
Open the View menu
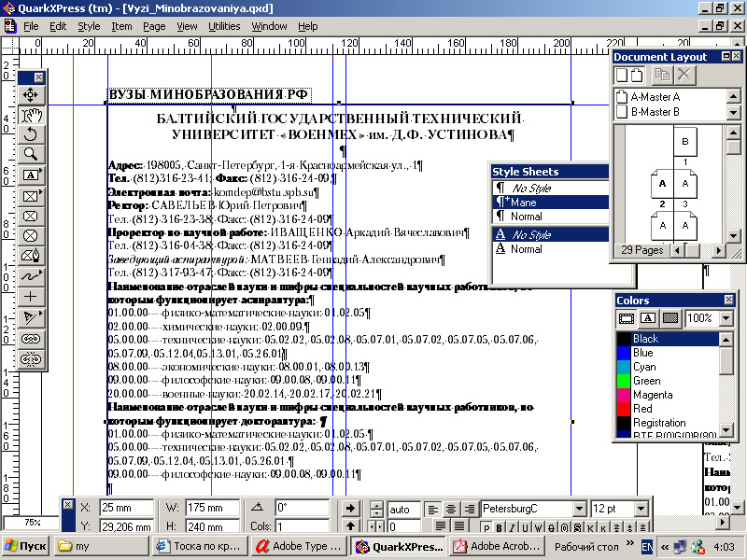tap(187, 26)
